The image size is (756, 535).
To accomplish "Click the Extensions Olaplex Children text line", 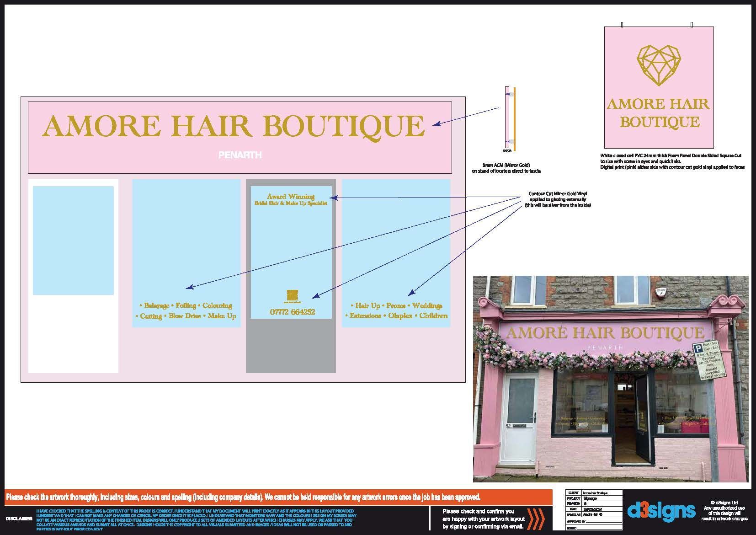I will (396, 316).
